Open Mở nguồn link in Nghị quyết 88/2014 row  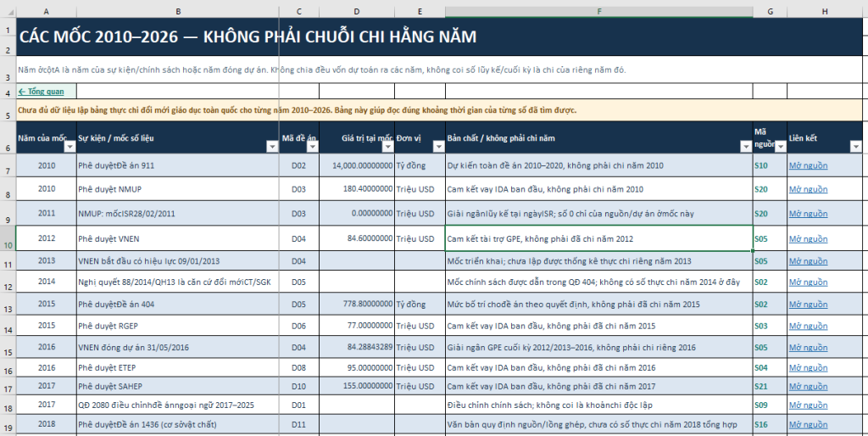tap(808, 282)
